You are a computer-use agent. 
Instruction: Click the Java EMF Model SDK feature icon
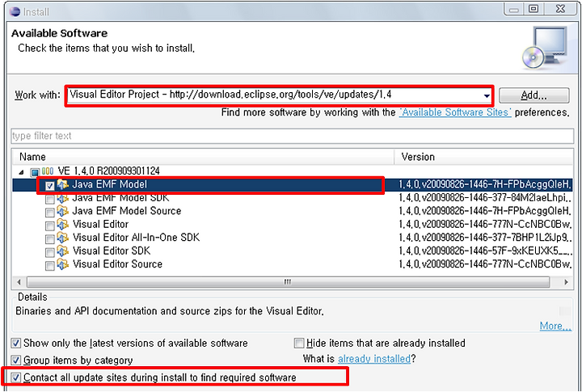point(63,198)
